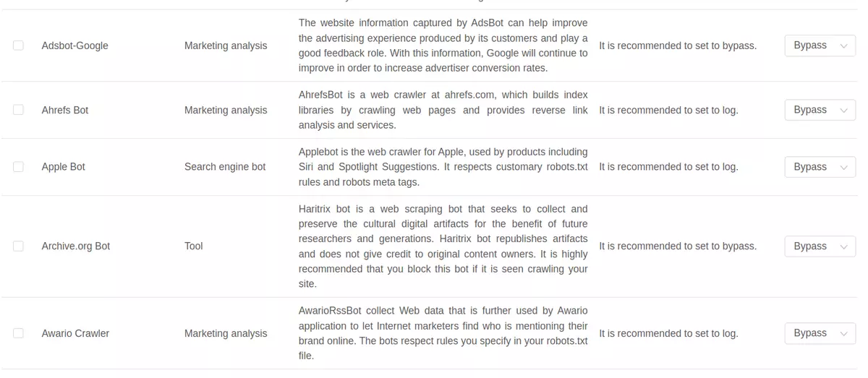The height and width of the screenshot is (378, 868).
Task: Select the Archive.org Bot name
Action: pyautogui.click(x=76, y=246)
